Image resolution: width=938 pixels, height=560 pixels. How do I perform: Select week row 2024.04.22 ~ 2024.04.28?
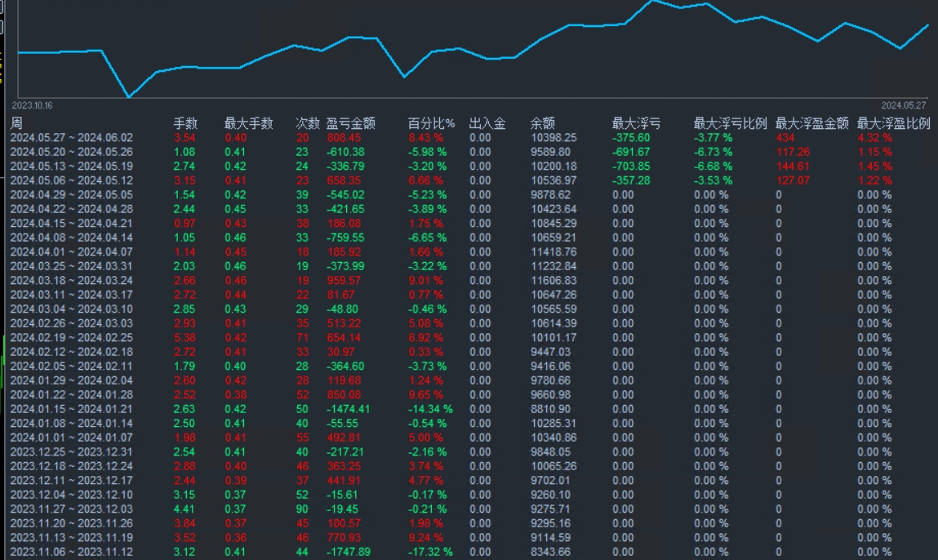[x=469, y=210]
